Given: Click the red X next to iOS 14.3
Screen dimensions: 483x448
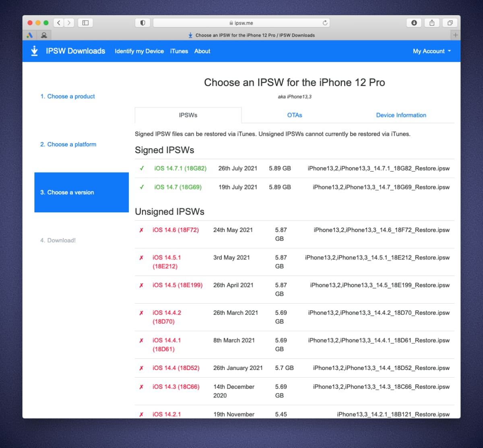Looking at the screenshot, I should [141, 387].
